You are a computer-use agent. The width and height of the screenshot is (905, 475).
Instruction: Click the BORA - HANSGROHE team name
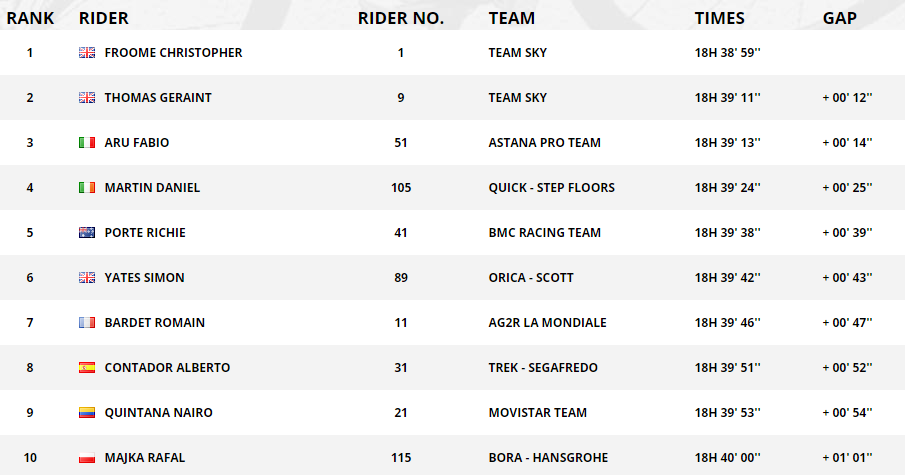click(548, 458)
